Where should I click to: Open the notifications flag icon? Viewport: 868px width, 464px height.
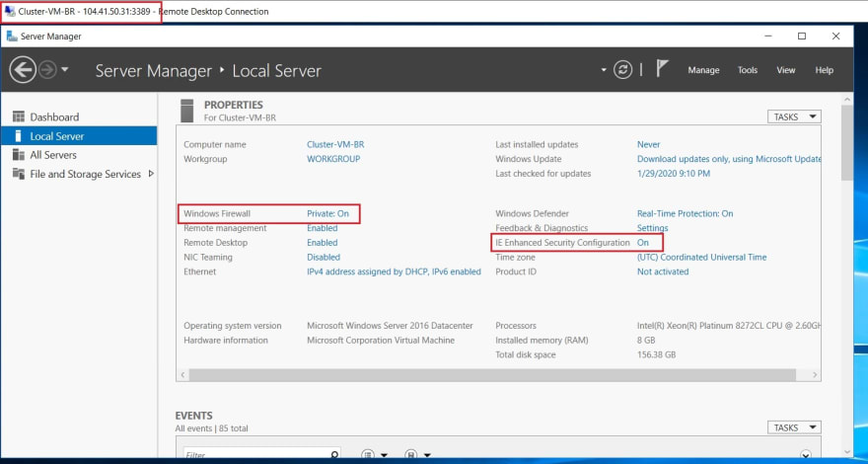click(662, 69)
